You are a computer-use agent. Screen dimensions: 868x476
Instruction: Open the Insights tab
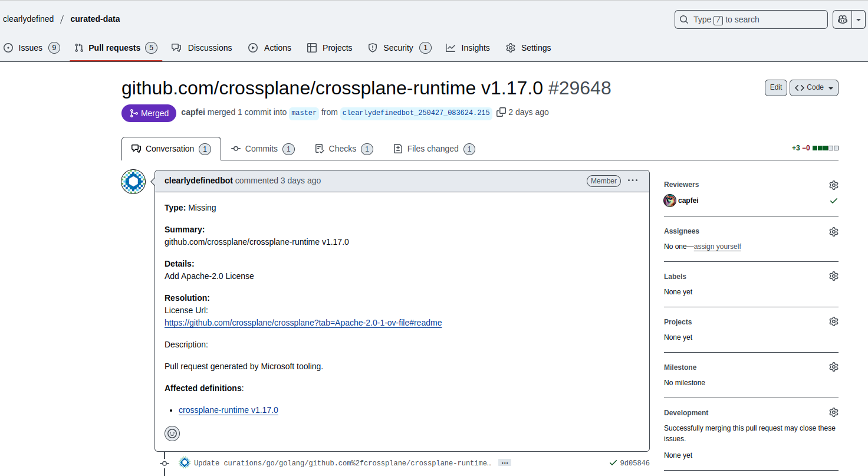tap(468, 48)
